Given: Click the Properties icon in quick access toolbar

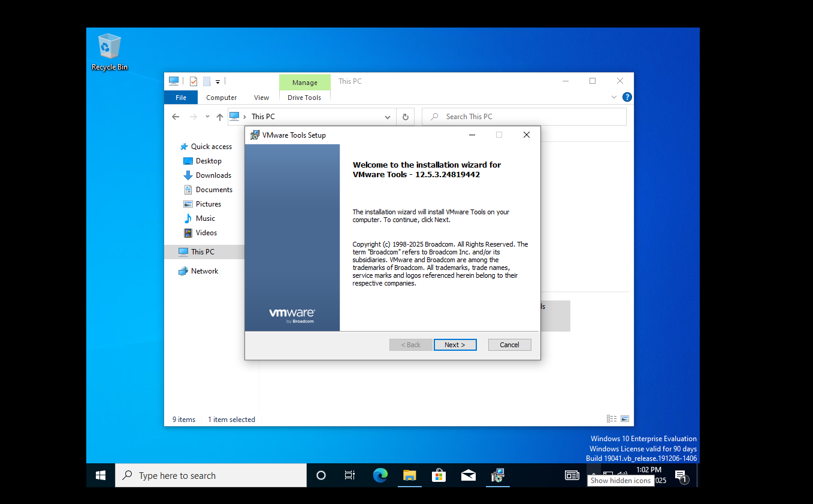Looking at the screenshot, I should 193,81.
